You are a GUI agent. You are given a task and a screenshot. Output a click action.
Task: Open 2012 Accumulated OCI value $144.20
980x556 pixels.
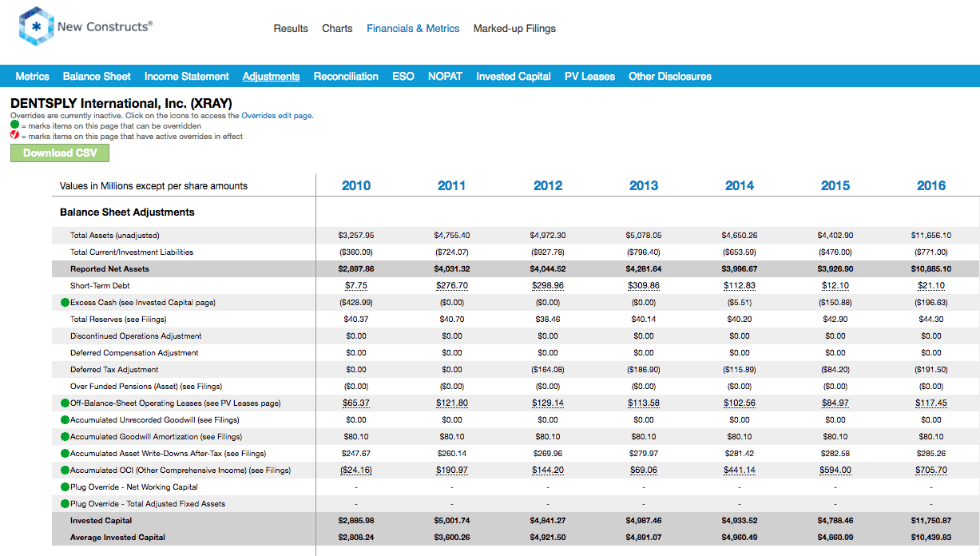click(548, 471)
